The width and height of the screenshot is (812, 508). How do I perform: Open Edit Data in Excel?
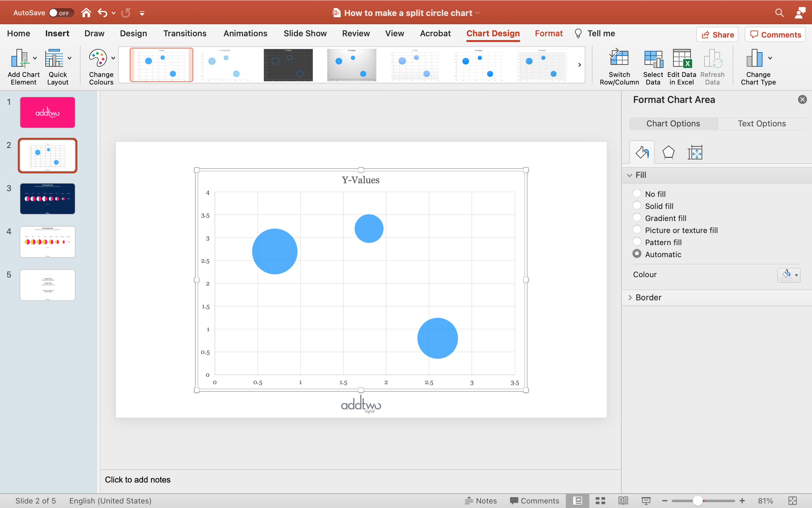click(681, 59)
